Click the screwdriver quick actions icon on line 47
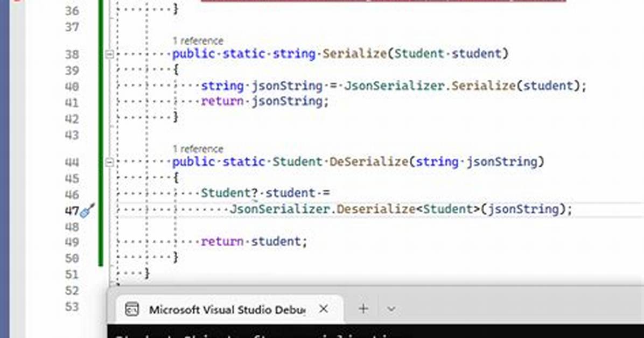Image resolution: width=644 pixels, height=338 pixels. point(87,211)
